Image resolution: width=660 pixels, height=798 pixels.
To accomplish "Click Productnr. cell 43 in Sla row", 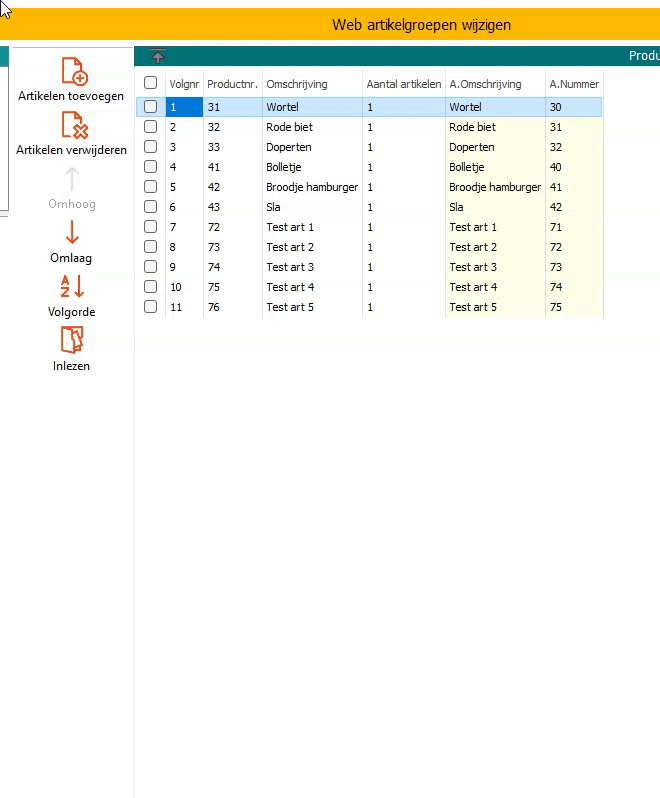I will coord(233,207).
